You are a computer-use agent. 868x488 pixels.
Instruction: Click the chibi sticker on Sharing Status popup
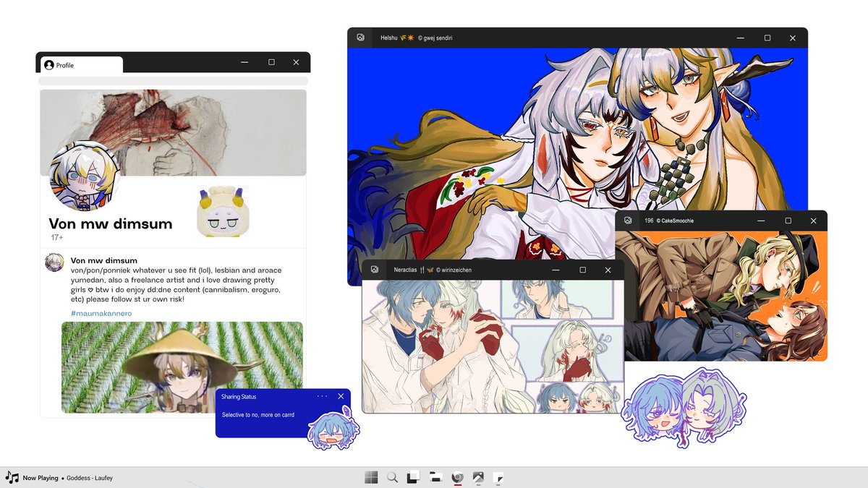[x=333, y=429]
